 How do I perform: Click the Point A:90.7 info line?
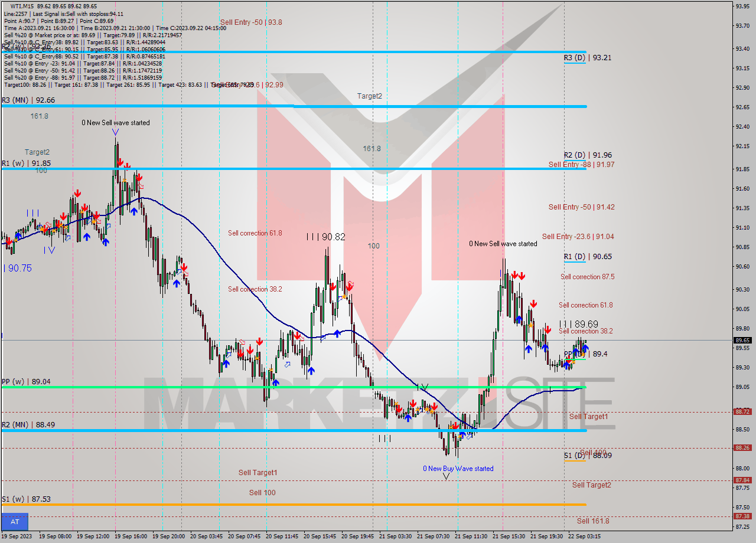pos(58,21)
